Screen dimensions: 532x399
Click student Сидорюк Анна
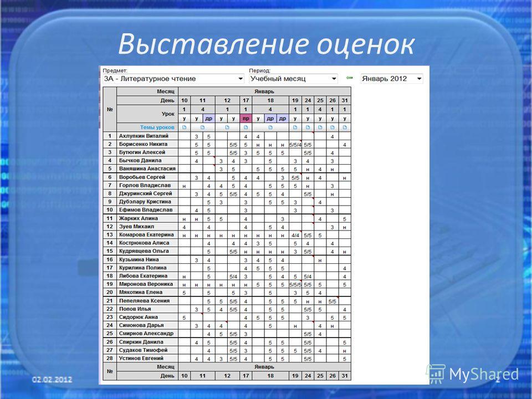coord(139,317)
